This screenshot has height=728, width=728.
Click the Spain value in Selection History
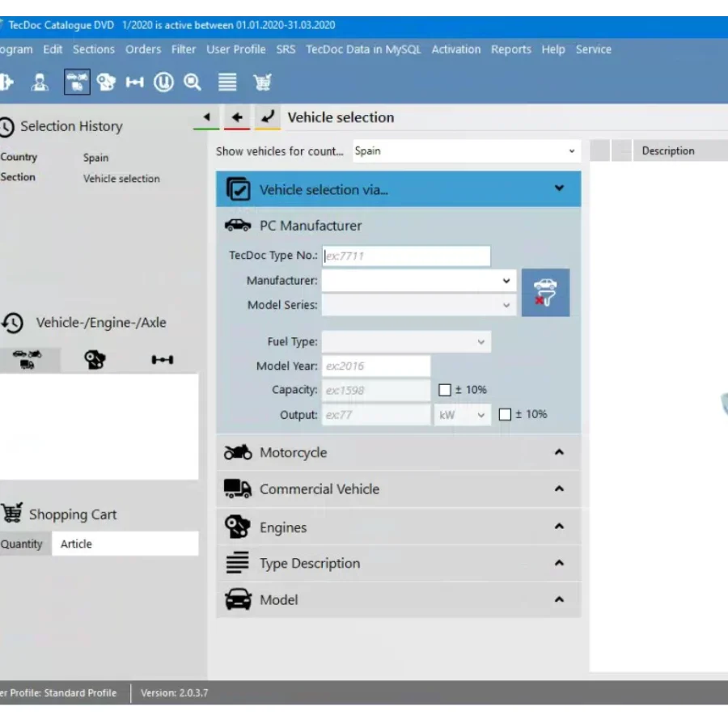(95, 158)
